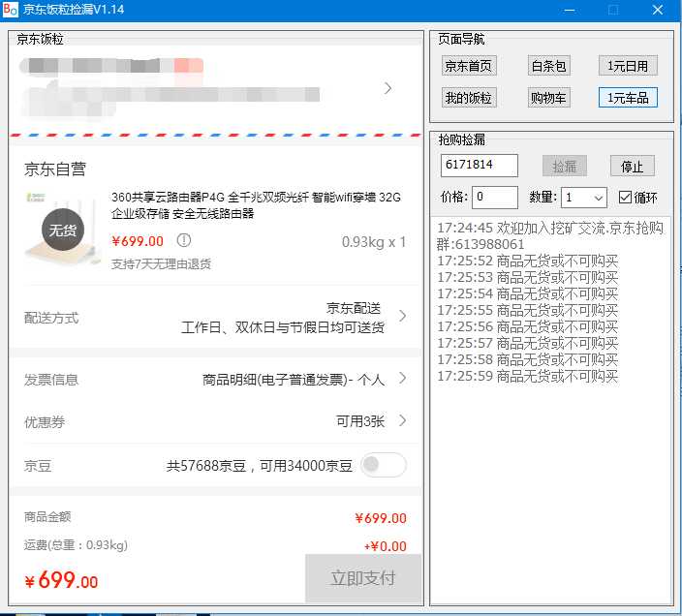
Task: Open the 1元车品 page
Action: 628,98
